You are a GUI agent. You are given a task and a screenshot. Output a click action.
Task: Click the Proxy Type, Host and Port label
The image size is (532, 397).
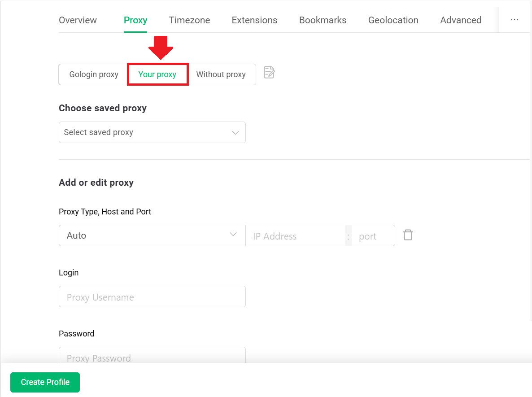[105, 212]
